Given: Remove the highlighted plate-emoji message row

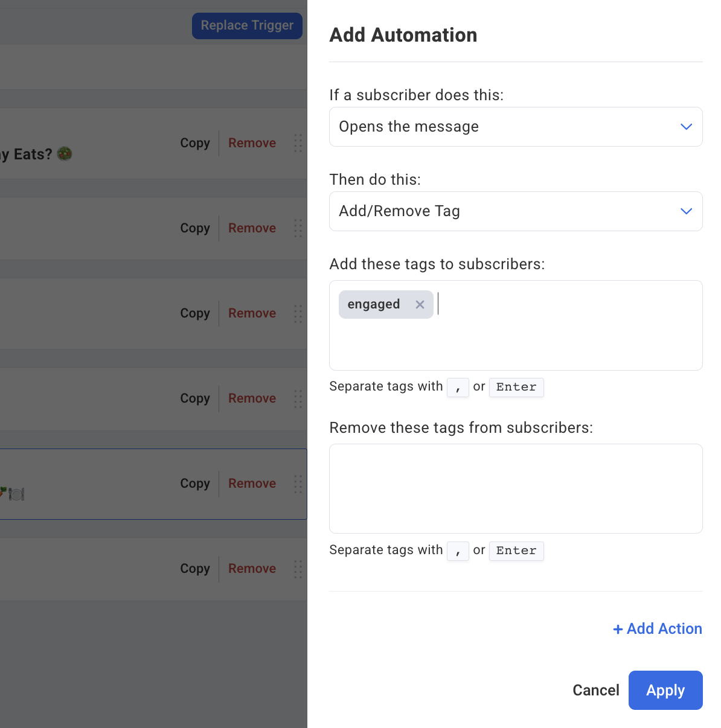Looking at the screenshot, I should pyautogui.click(x=252, y=484).
